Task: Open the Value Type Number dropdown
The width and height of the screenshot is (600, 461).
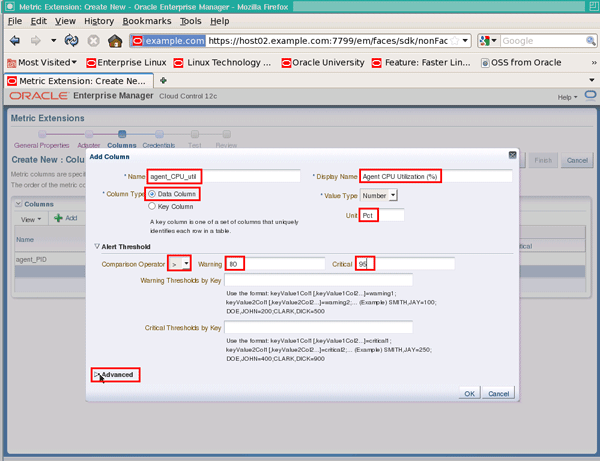Action: pos(378,195)
